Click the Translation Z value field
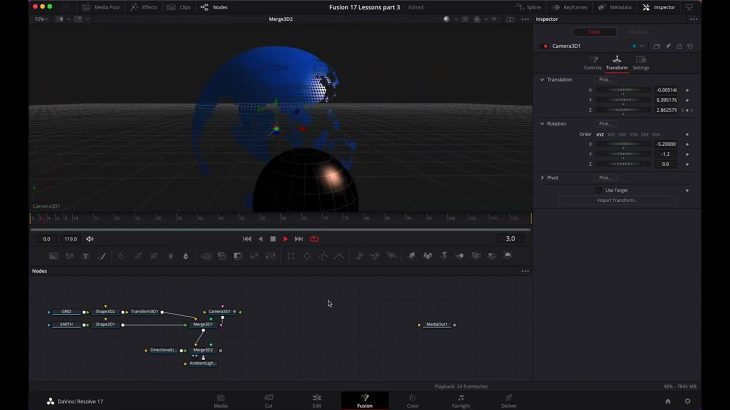730x410 pixels. click(666, 110)
